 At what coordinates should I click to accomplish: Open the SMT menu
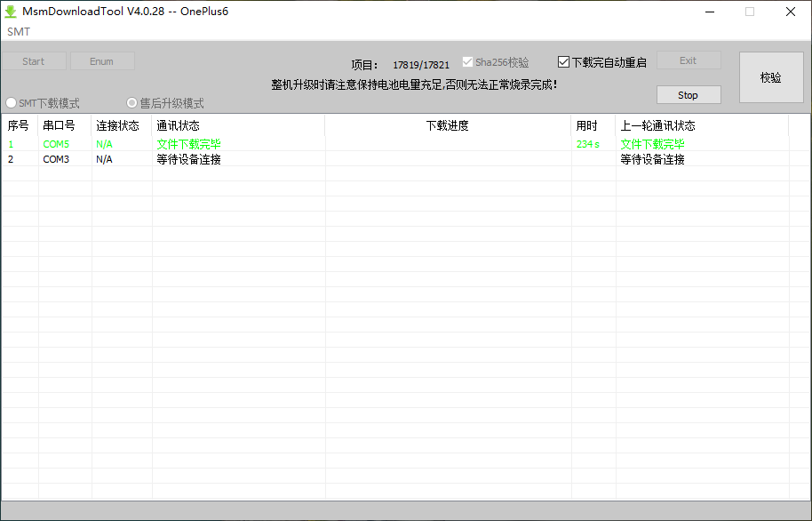click(19, 32)
